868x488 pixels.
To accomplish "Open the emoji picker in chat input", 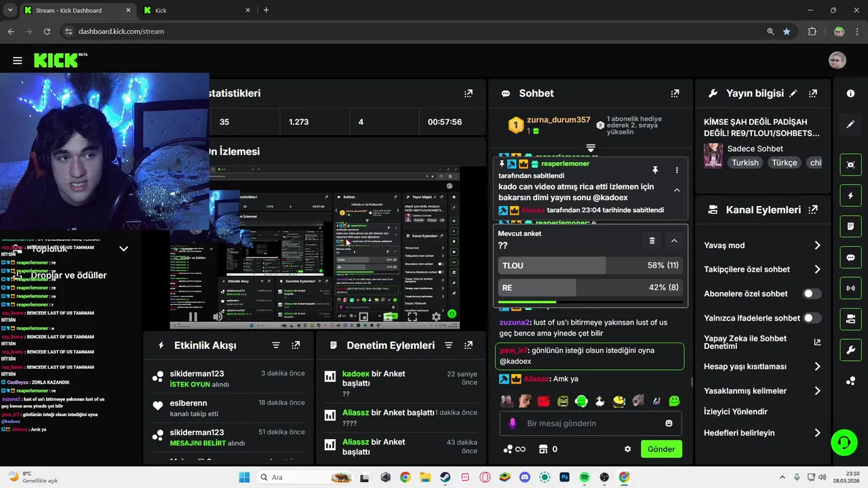I will [x=669, y=423].
